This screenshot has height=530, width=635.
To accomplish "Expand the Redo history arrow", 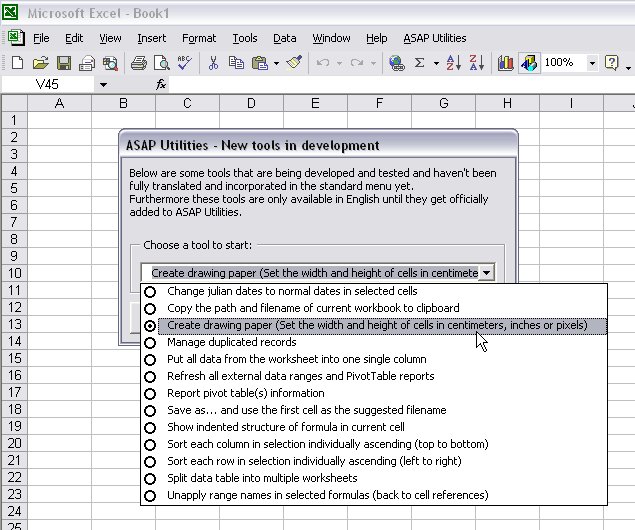I will [x=373, y=63].
